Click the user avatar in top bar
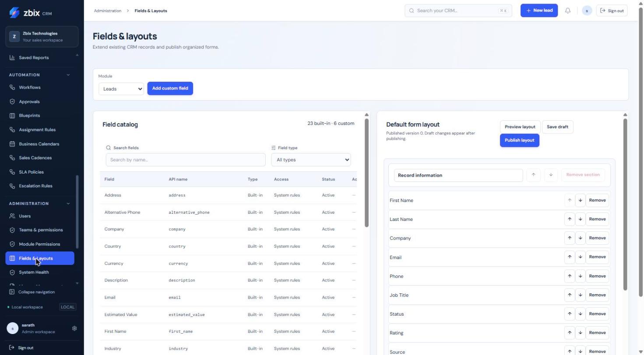This screenshot has width=644, height=355. tap(587, 10)
